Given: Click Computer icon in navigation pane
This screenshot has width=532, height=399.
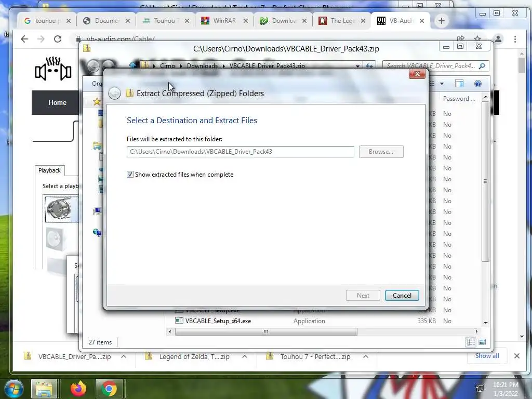Looking at the screenshot, I should pos(97,211).
